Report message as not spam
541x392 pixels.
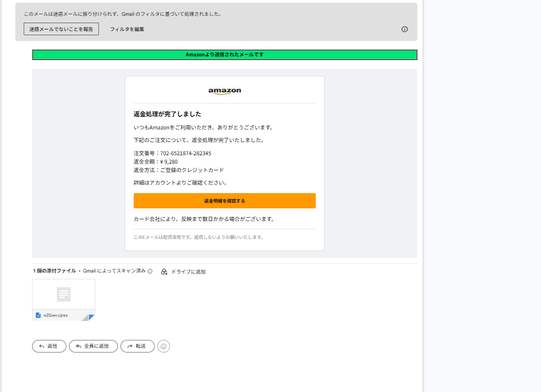coord(61,29)
